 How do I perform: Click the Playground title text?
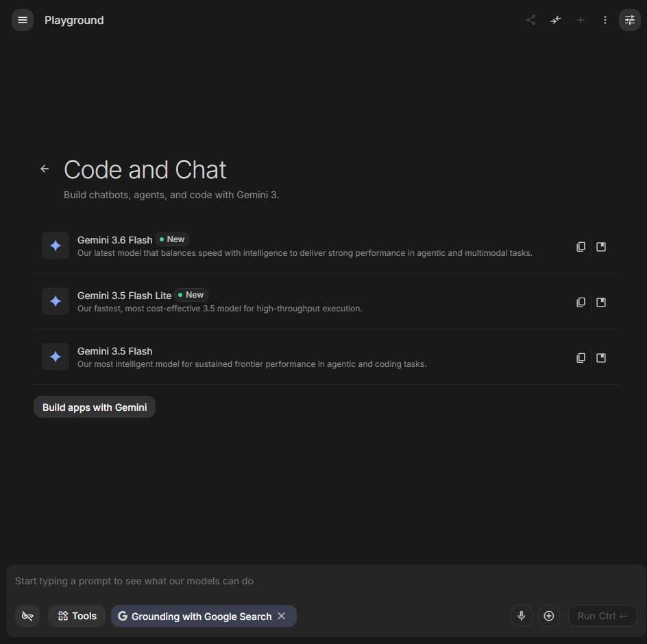(x=74, y=20)
